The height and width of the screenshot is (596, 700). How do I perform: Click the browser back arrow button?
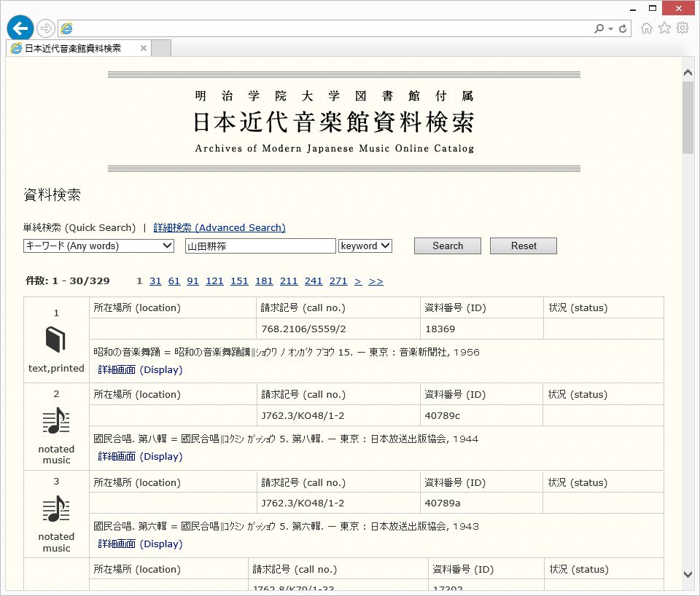pos(20,28)
